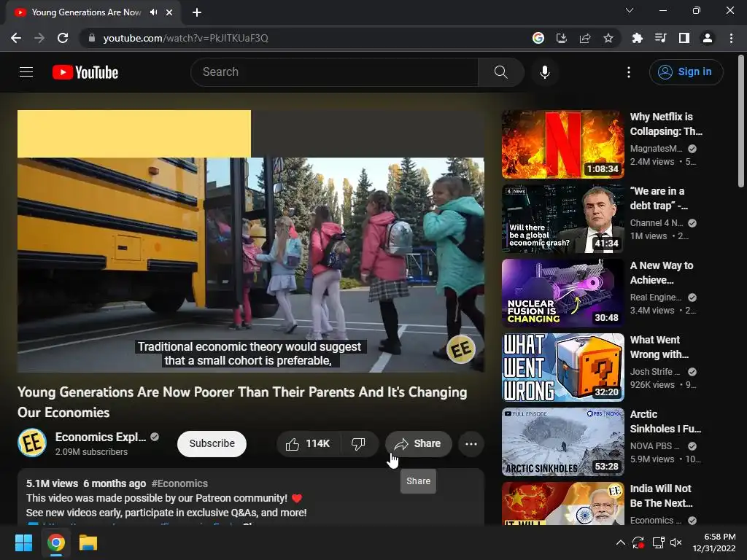Click 'What Went Wrong with...' title
This screenshot has height=560, width=747.
point(659,347)
